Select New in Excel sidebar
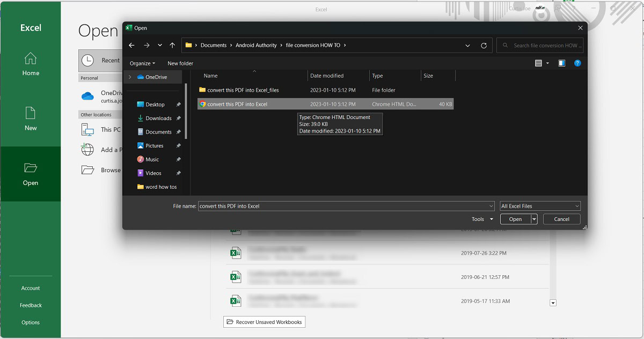This screenshot has height=339, width=644. tap(31, 119)
